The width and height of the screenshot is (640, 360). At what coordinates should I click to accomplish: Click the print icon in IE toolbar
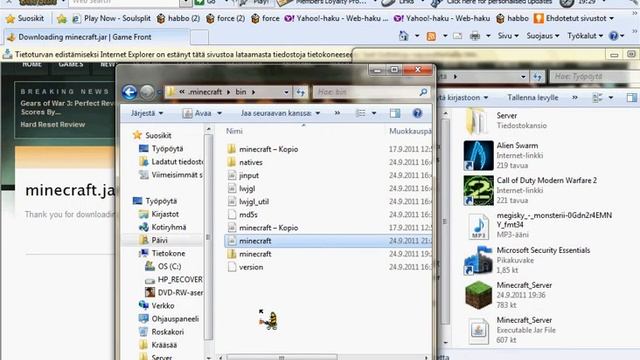pos(475,36)
